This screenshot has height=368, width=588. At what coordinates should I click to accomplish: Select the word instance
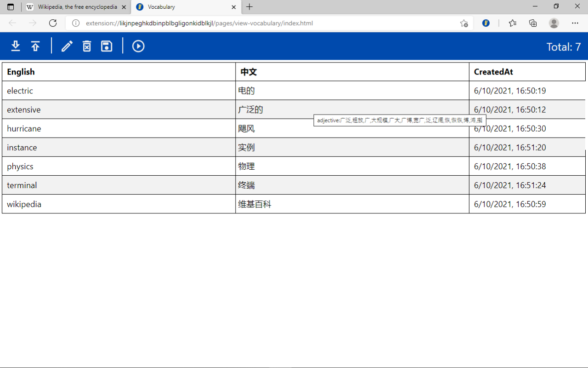click(22, 147)
